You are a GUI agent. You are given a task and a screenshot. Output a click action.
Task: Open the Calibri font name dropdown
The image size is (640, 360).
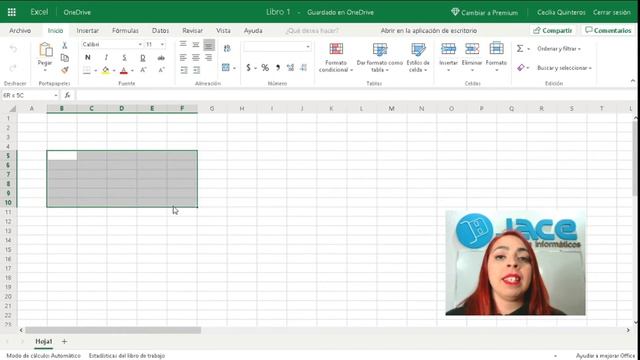[140, 44]
